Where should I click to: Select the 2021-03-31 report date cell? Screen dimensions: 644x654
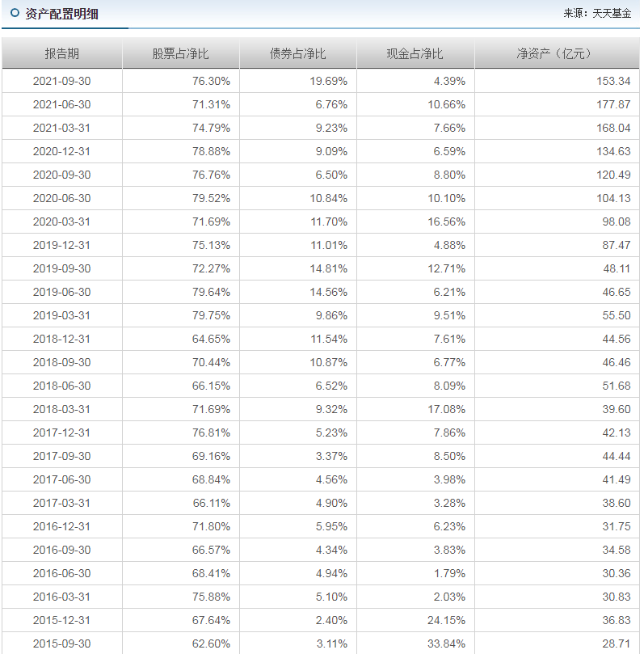pyautogui.click(x=61, y=128)
